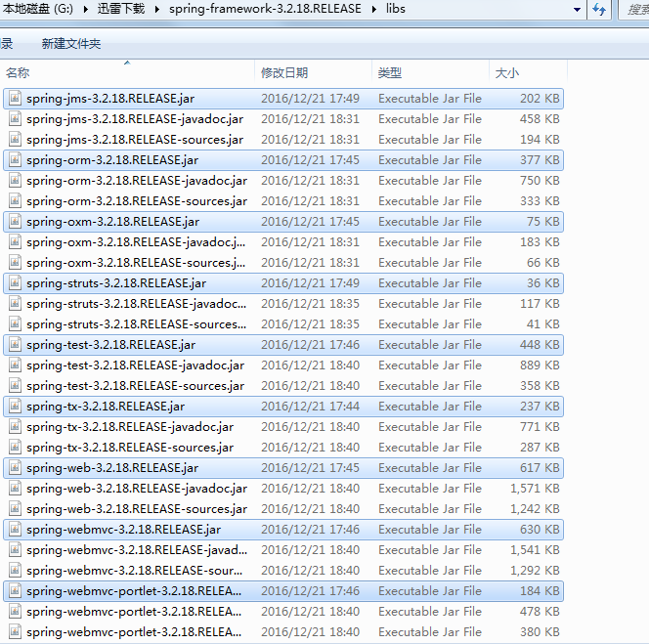Select the file name spring-jms-3.2.18.RELEASE.jar
This screenshot has width=649, height=644.
[110, 99]
